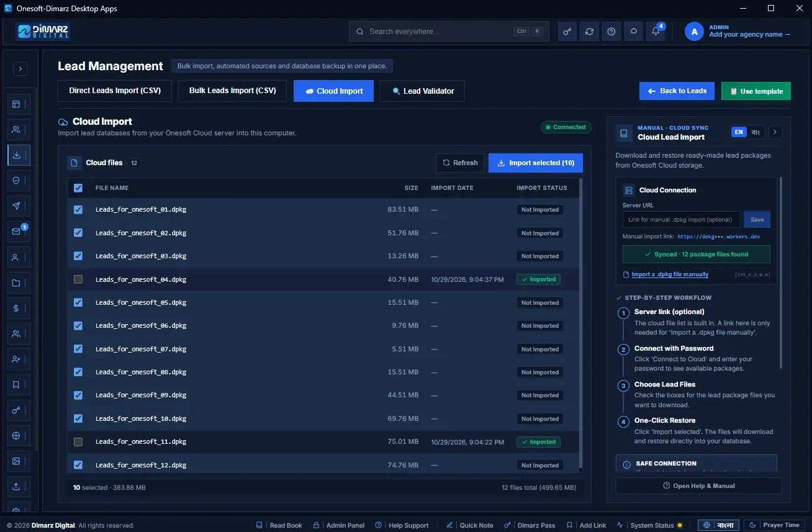Open the sidebar folder icon

click(16, 283)
